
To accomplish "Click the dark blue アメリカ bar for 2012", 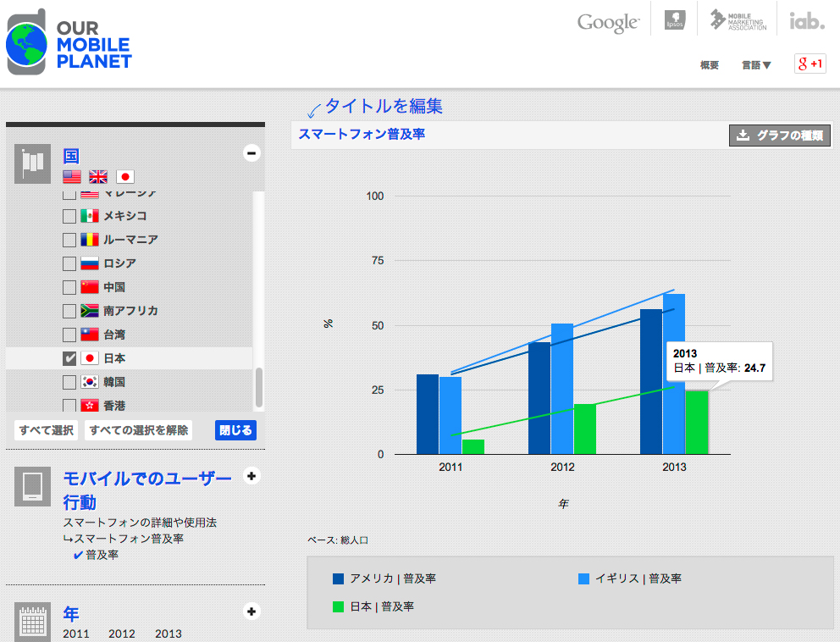I will pyautogui.click(x=539, y=398).
